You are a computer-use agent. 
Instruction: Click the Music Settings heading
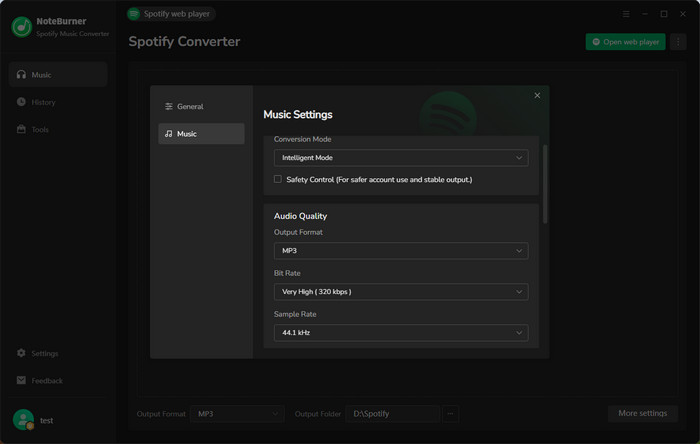(298, 115)
